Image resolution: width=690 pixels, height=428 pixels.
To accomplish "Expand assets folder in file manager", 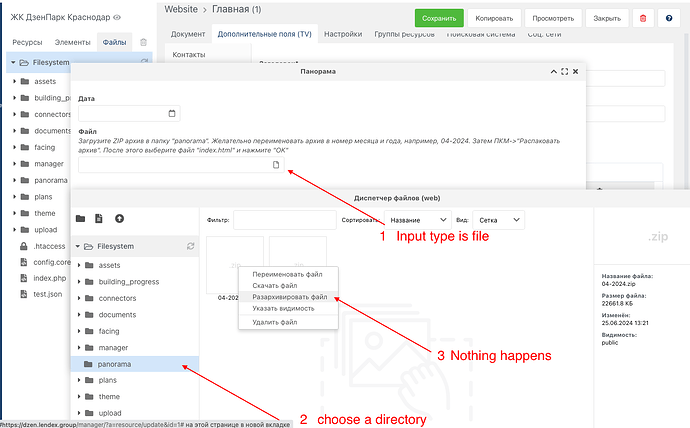I will point(79,265).
